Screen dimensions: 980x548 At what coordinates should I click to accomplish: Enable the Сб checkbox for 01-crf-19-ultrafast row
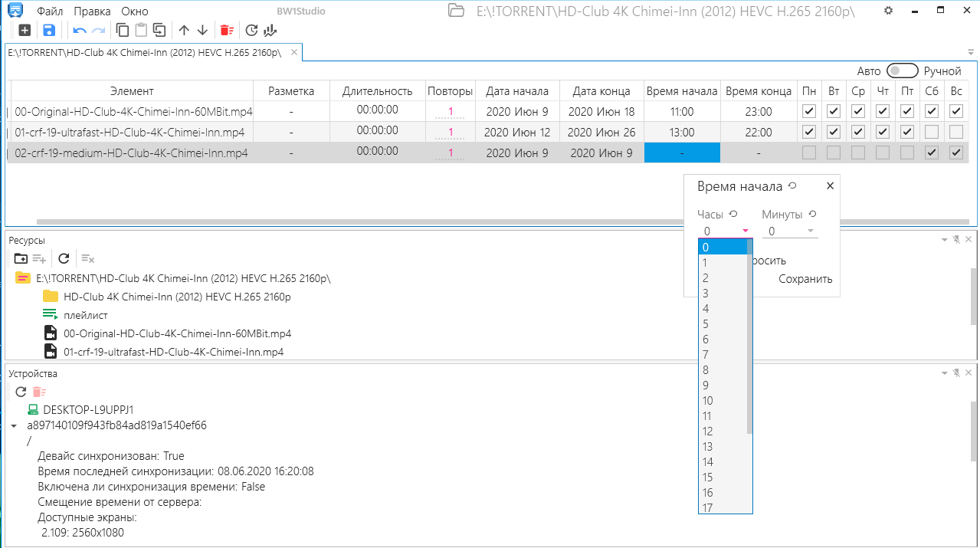click(932, 132)
